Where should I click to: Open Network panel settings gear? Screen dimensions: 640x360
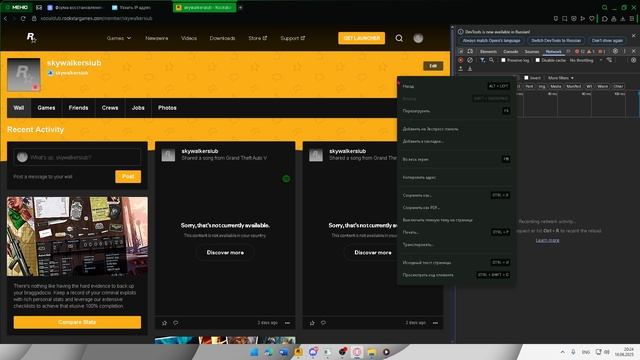click(633, 60)
